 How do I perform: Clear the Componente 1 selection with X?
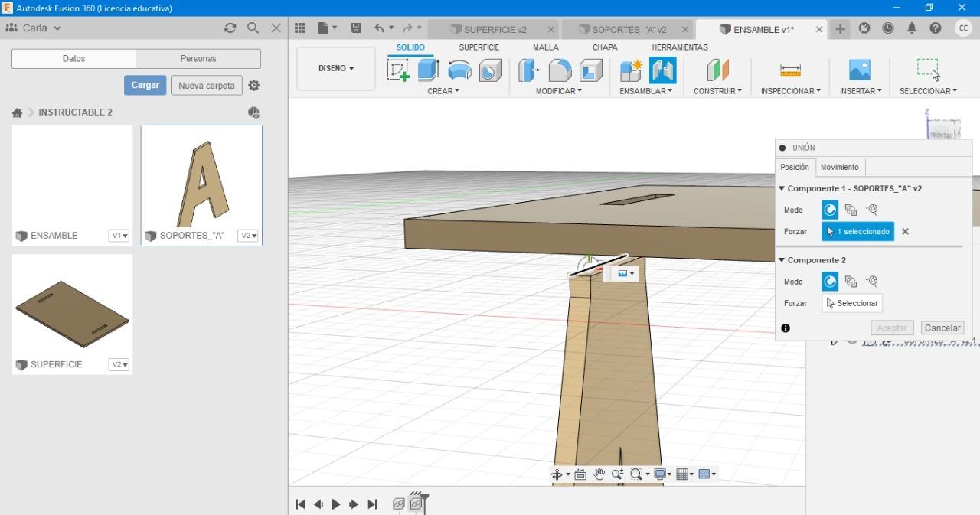click(905, 232)
